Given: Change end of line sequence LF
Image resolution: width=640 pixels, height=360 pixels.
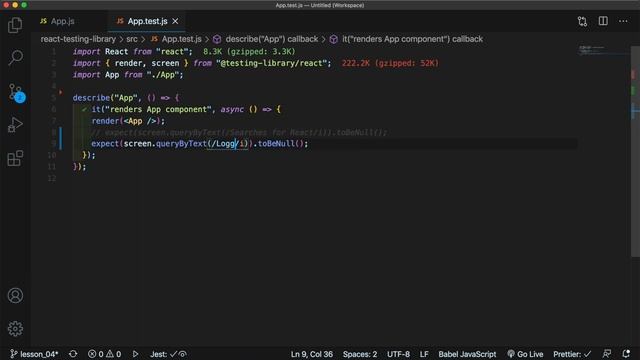Looking at the screenshot, I should 424,354.
